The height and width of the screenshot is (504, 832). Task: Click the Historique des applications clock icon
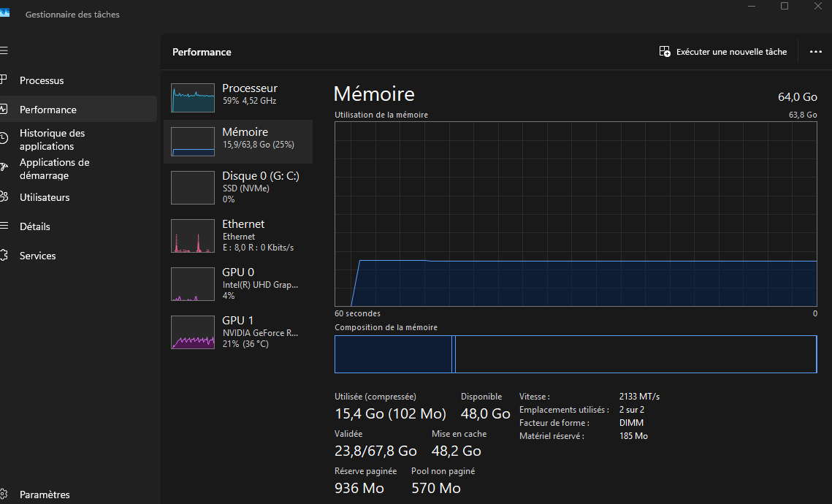point(3,139)
